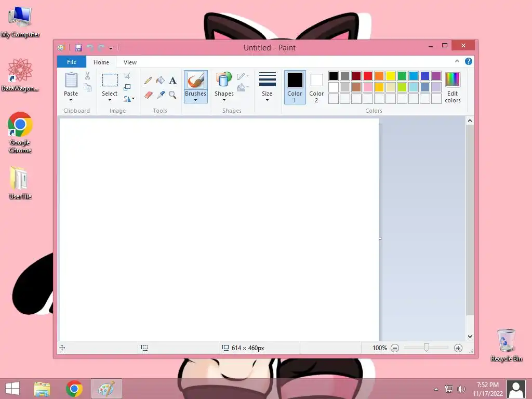Pick the orange color swatch
Image resolution: width=532 pixels, height=399 pixels.
point(379,76)
